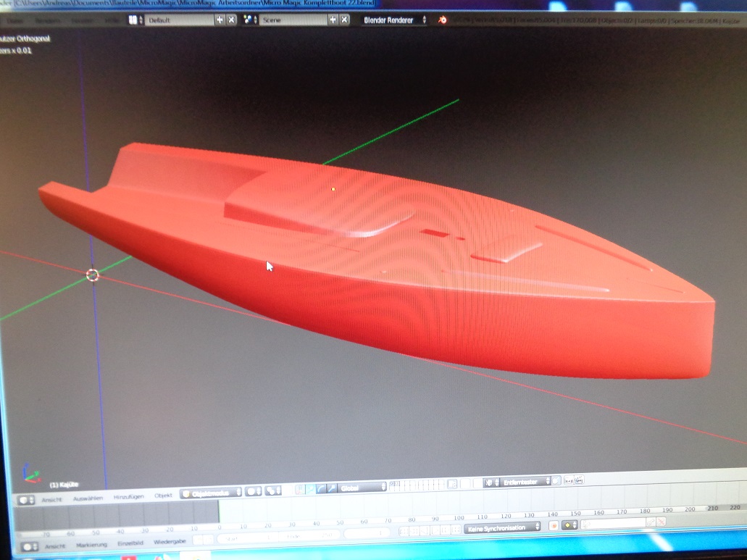Jump to the previous keyframe
Image resolution: width=747 pixels, height=560 pixels.
414,531
